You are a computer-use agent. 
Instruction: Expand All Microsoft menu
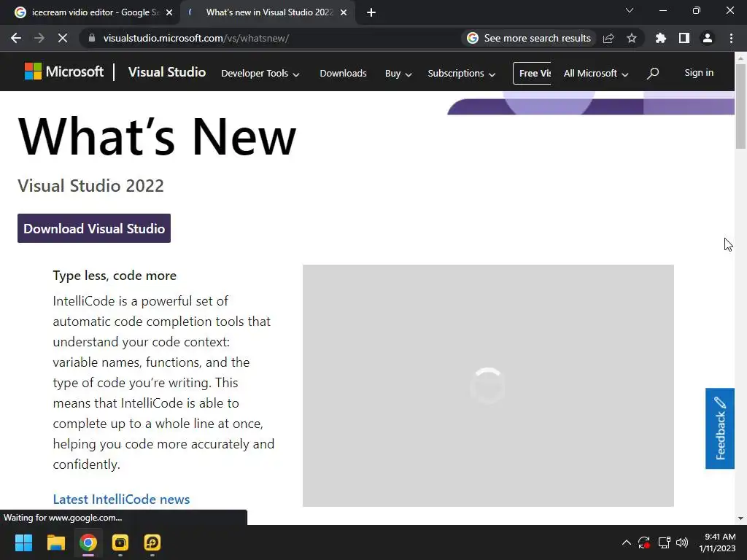click(x=596, y=74)
